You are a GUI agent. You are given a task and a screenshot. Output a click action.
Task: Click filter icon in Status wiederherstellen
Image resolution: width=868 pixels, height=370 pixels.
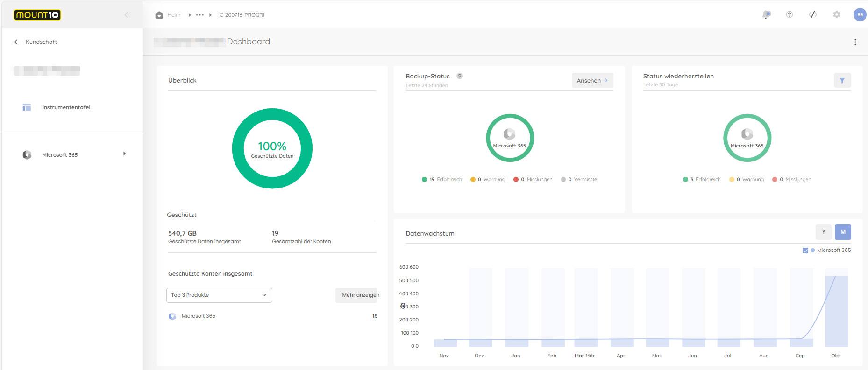pyautogui.click(x=842, y=81)
